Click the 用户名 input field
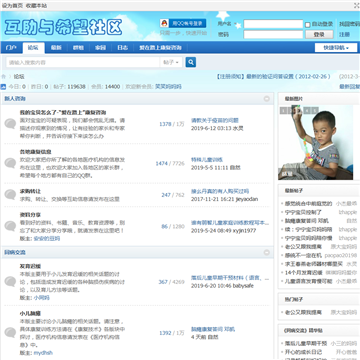 (x=273, y=24)
